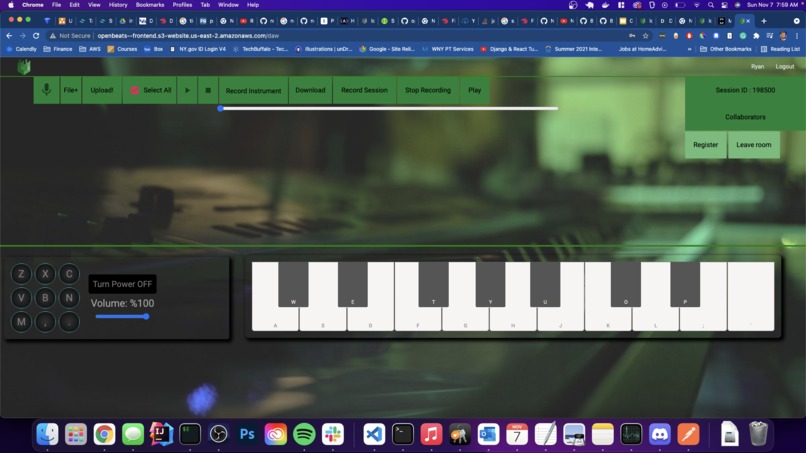Click the white piano key labeled J

(560, 320)
